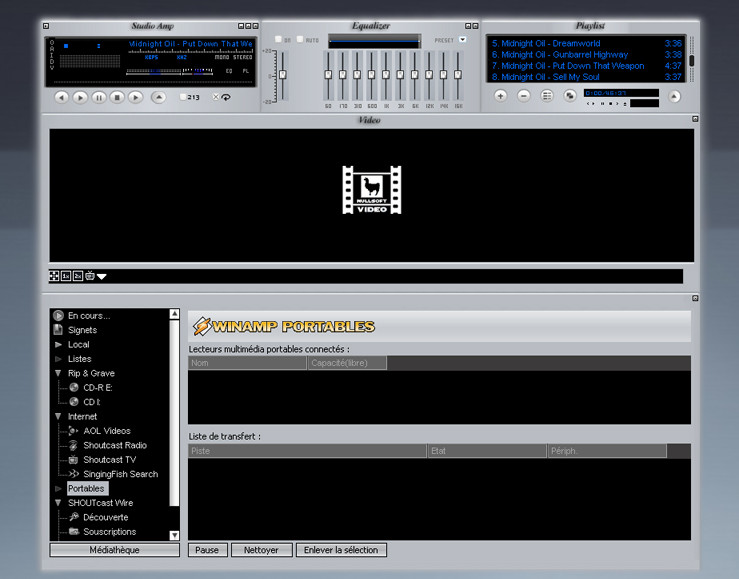The width and height of the screenshot is (739, 579).
Task: Open Shoutcast TV in the tree
Action: click(x=109, y=460)
